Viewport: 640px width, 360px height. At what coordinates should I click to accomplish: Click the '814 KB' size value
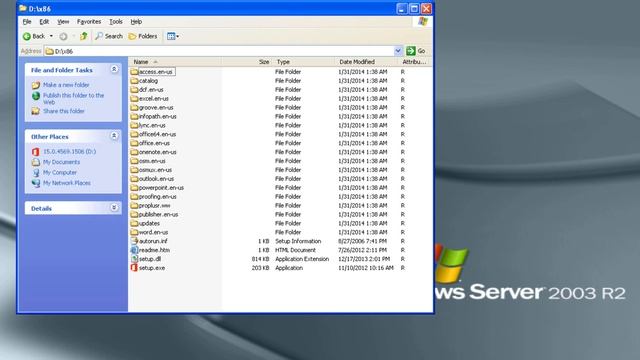pos(260,259)
